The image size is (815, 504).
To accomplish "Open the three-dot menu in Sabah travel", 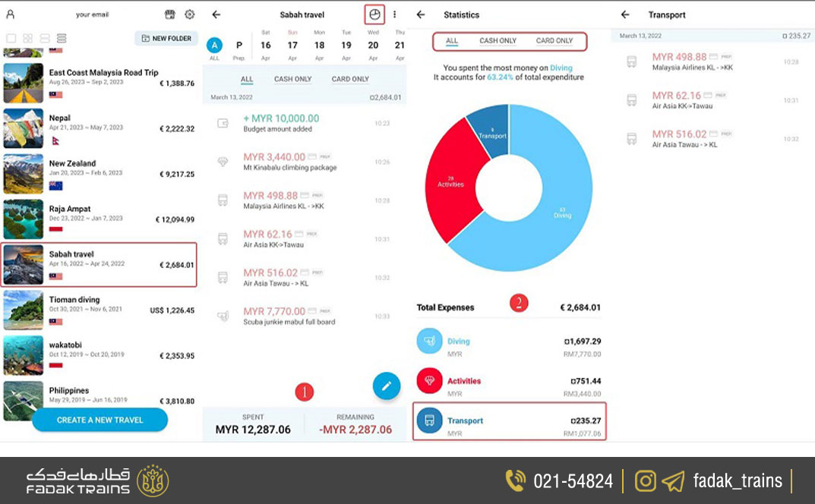I will 394,14.
